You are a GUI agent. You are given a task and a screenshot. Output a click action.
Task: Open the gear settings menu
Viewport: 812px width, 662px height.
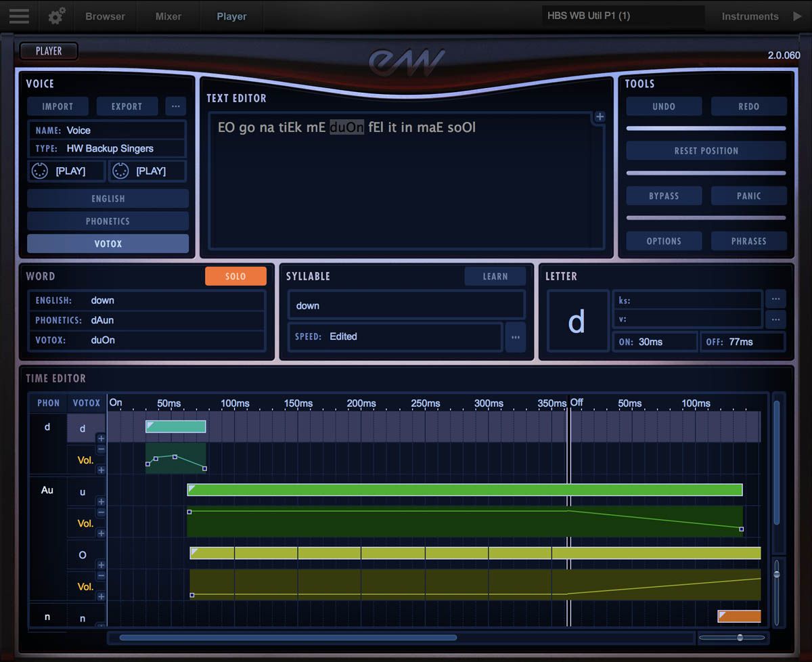pos(57,16)
